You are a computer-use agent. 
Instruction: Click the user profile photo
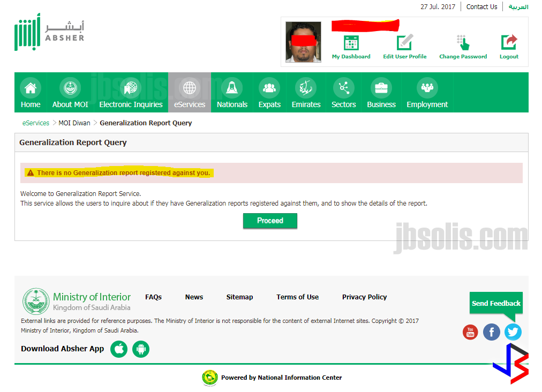303,42
